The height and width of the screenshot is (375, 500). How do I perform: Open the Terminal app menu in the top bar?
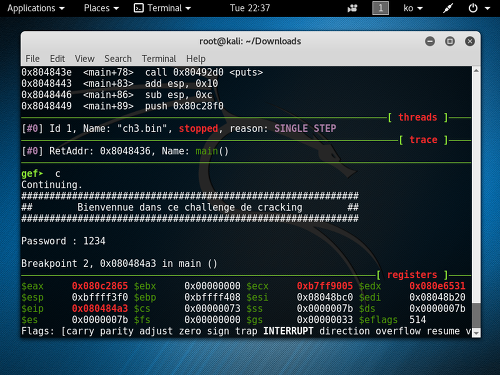click(162, 8)
